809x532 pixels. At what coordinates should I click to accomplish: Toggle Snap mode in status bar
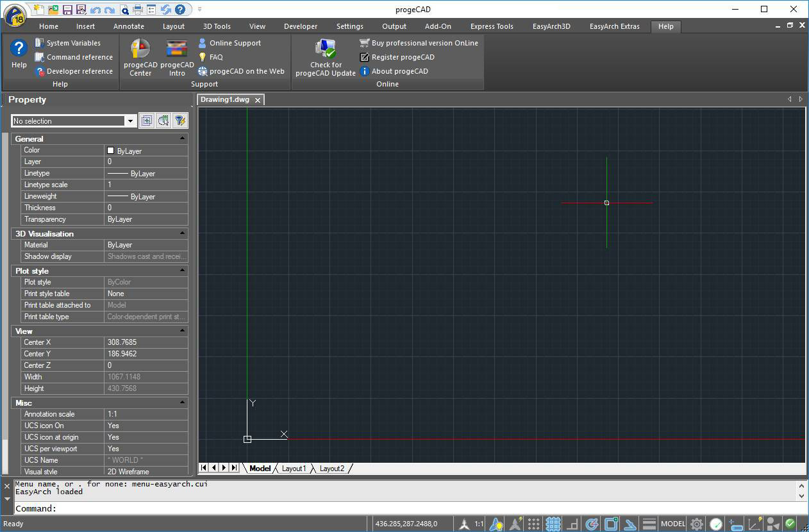point(534,524)
